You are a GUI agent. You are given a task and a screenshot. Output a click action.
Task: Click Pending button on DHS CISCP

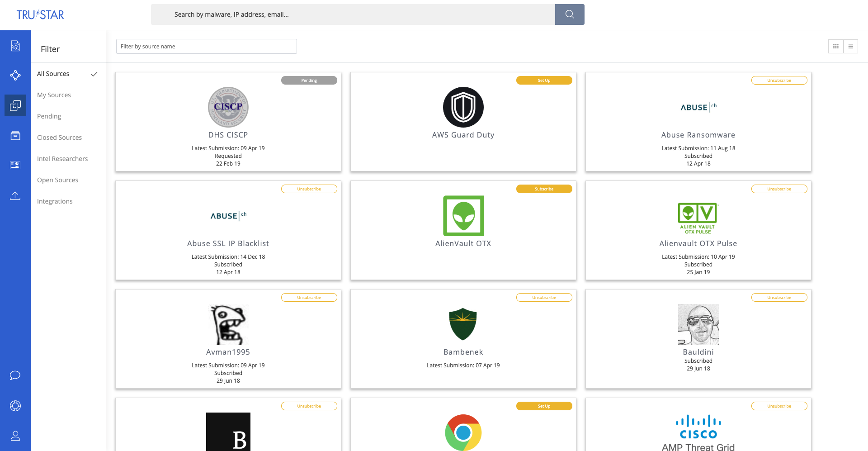[309, 80]
